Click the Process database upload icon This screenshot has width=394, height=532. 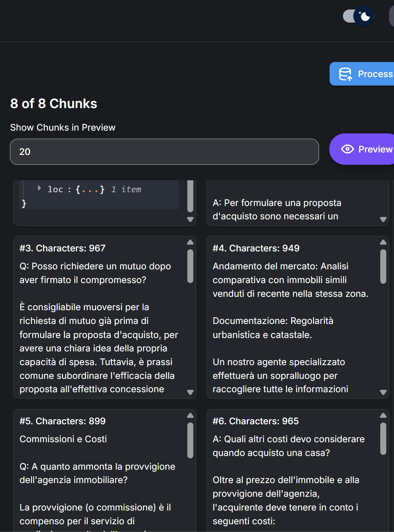pyautogui.click(x=345, y=74)
